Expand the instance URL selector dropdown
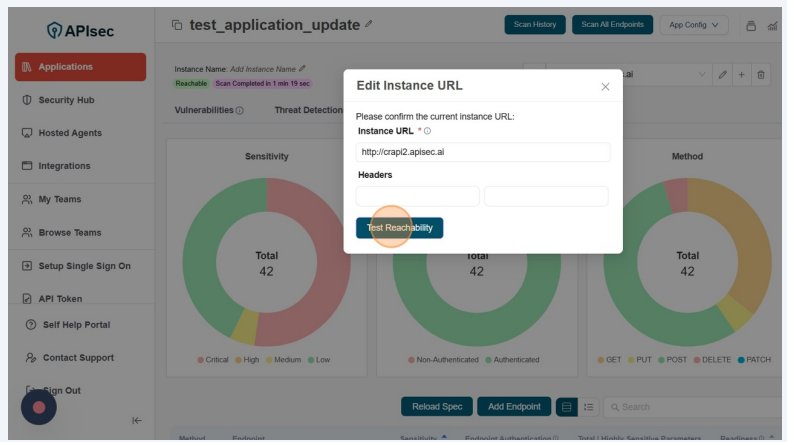The height and width of the screenshot is (442, 787). [701, 75]
